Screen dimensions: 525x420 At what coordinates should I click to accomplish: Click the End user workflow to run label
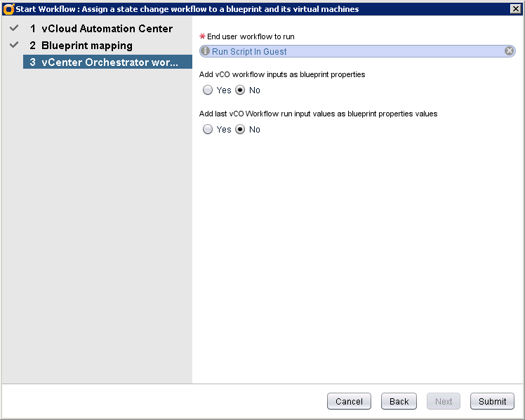251,36
